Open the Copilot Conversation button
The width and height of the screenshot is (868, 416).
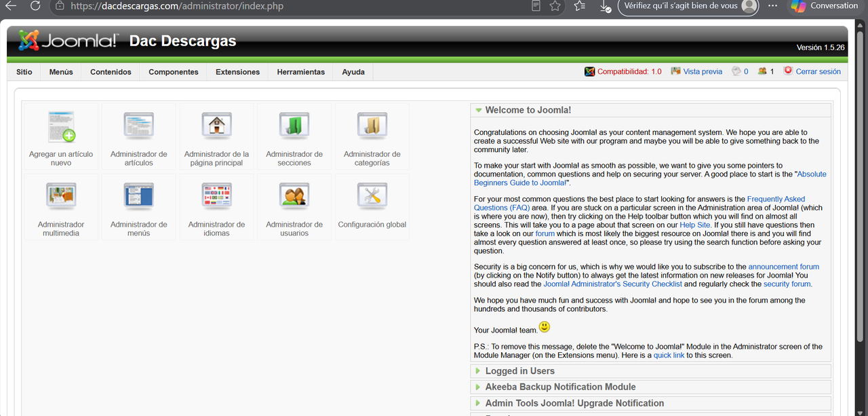point(827,6)
